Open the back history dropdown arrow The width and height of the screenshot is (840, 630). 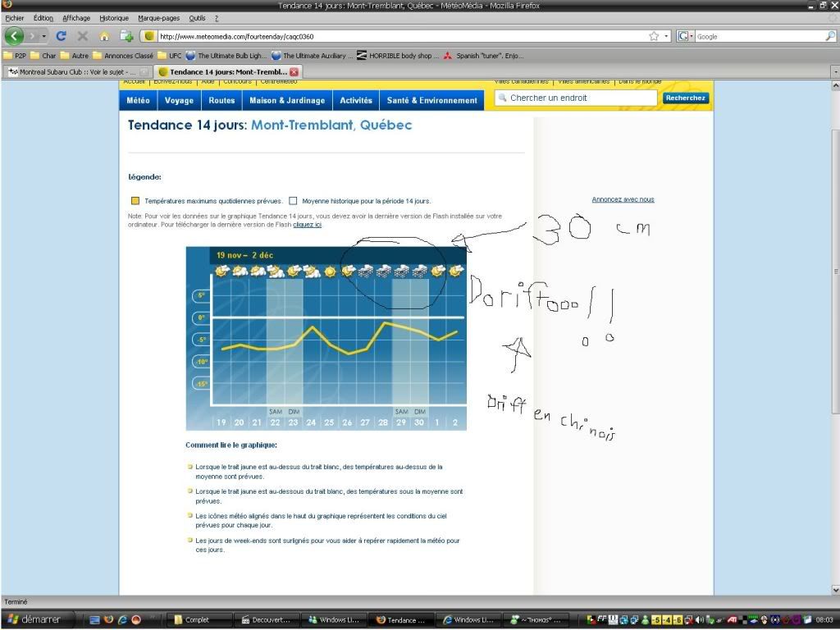pyautogui.click(x=44, y=36)
